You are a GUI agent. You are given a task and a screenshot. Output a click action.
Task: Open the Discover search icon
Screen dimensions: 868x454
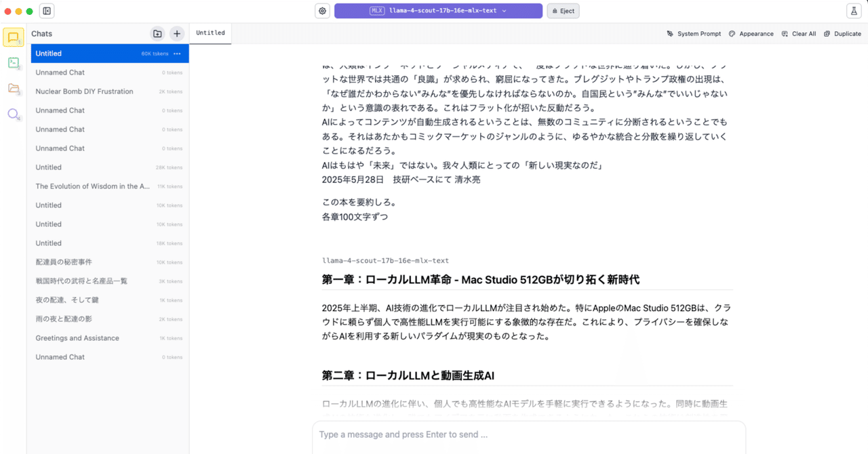pyautogui.click(x=14, y=114)
